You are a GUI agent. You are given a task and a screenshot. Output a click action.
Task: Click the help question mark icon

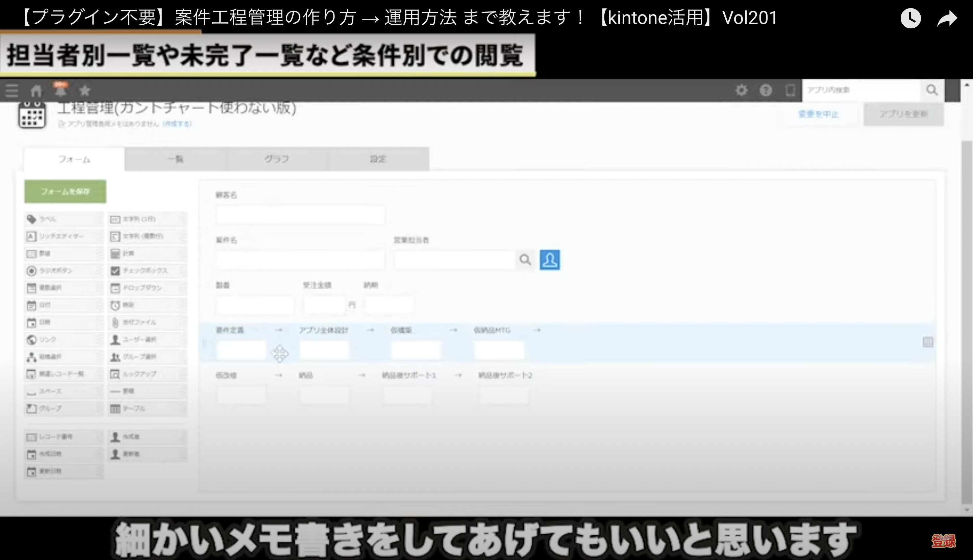coord(766,91)
